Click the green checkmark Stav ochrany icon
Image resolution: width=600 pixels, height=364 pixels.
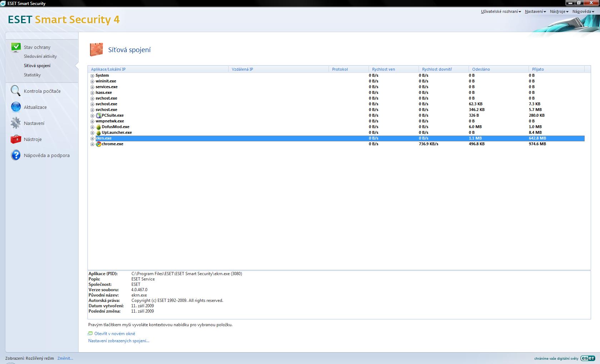click(x=16, y=47)
